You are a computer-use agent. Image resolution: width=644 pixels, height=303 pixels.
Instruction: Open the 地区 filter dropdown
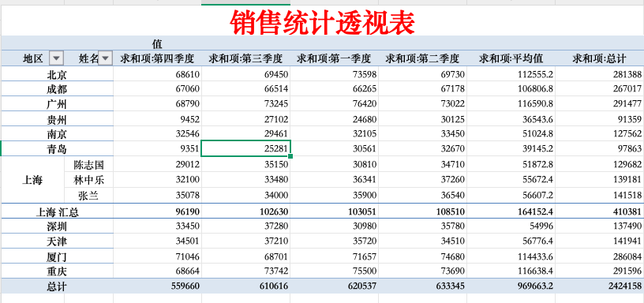56,58
